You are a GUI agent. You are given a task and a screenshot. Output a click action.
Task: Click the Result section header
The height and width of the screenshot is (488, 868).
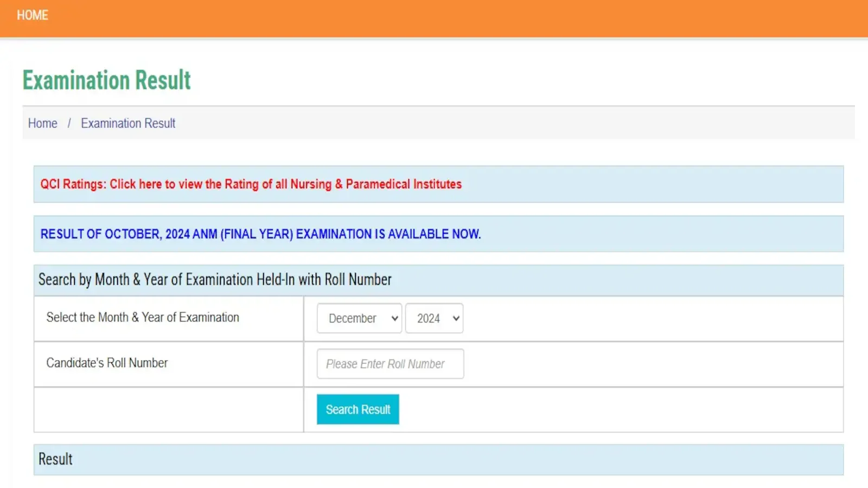click(x=55, y=459)
